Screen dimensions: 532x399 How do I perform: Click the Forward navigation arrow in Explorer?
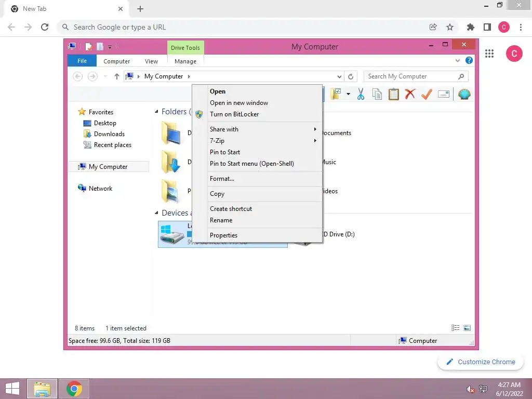(x=92, y=76)
